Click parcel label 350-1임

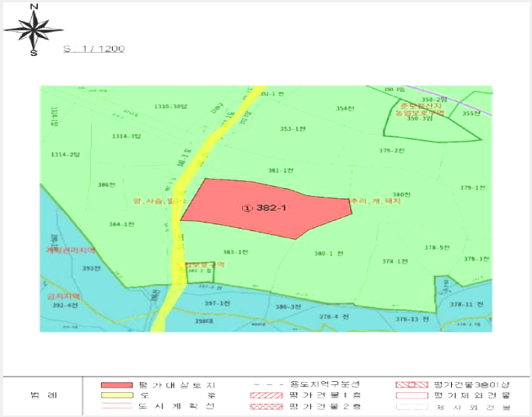pyautogui.click(x=394, y=89)
